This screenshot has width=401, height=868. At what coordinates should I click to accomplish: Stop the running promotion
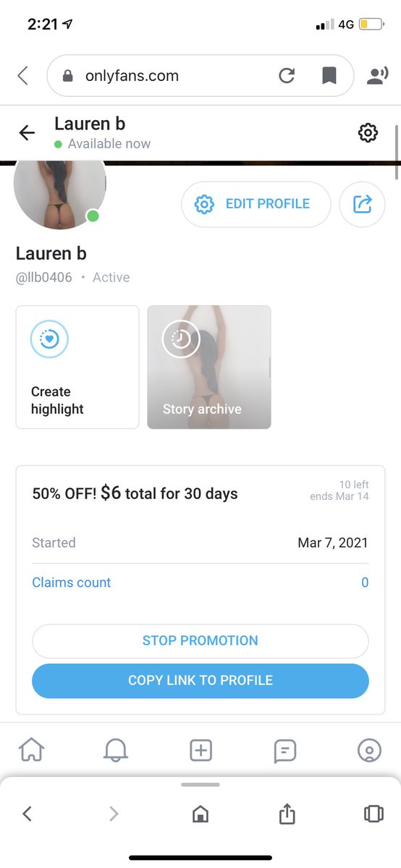click(x=200, y=641)
